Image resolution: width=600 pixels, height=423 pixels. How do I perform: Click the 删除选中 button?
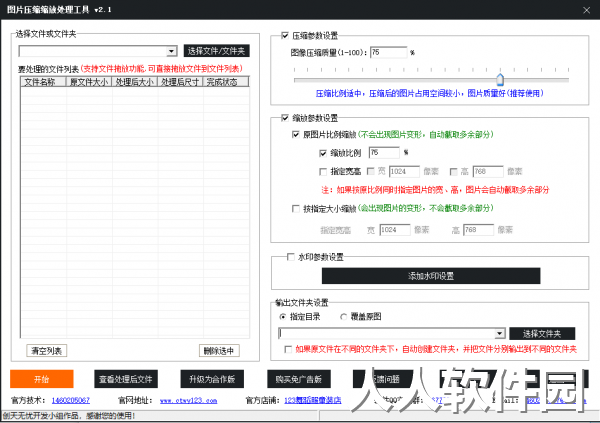[219, 351]
